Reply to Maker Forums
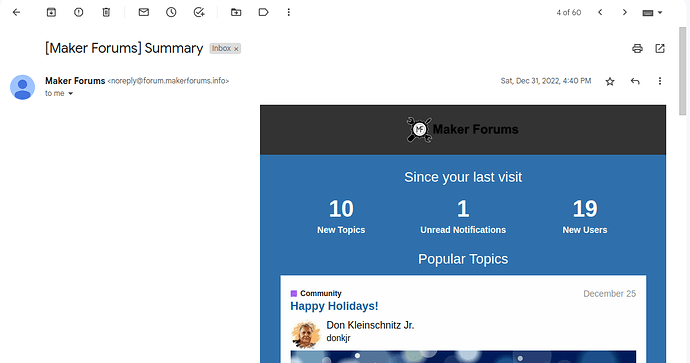The height and width of the screenshot is (363, 690). tap(635, 81)
